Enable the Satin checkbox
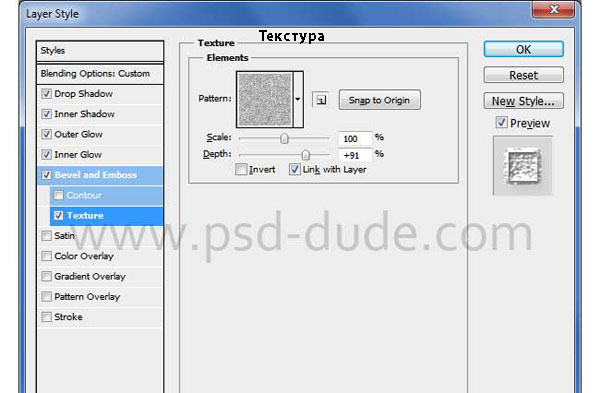600x393 pixels. (47, 236)
